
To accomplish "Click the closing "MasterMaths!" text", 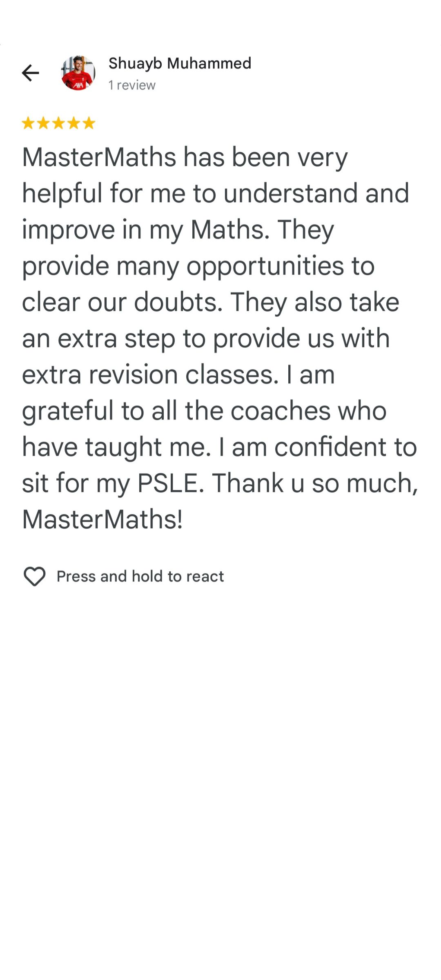I will (102, 519).
